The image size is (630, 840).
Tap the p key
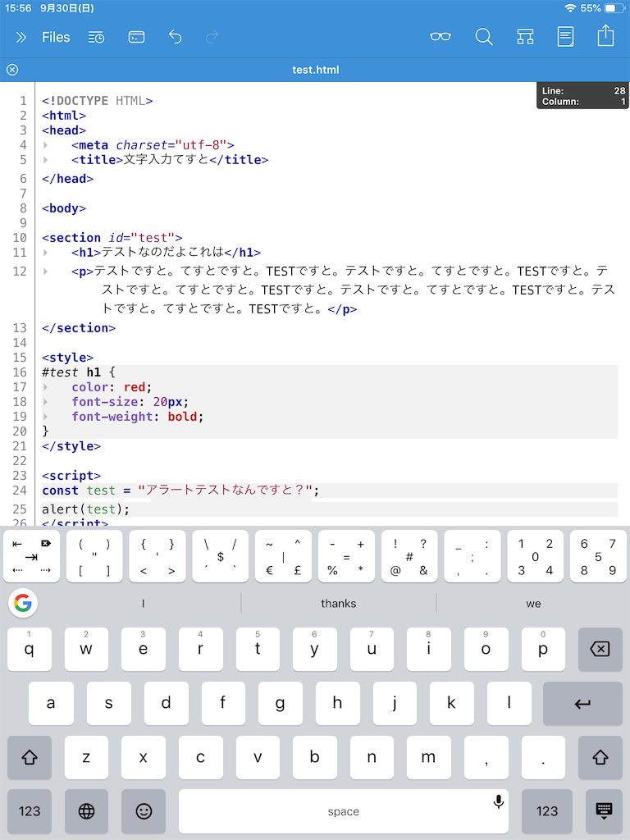[543, 650]
